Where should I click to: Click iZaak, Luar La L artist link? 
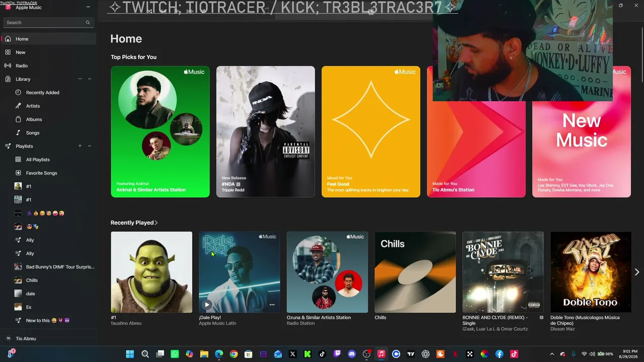[x=495, y=329]
